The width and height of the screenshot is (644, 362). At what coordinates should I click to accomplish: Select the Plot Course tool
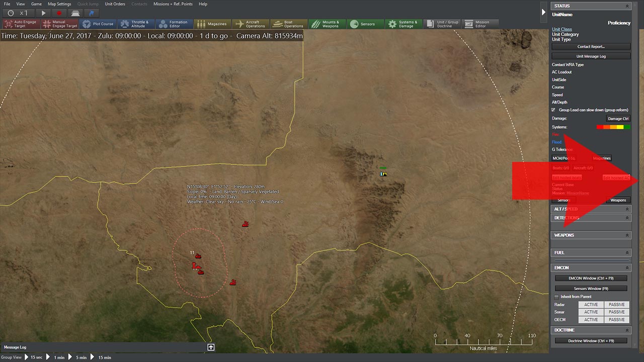pos(98,24)
